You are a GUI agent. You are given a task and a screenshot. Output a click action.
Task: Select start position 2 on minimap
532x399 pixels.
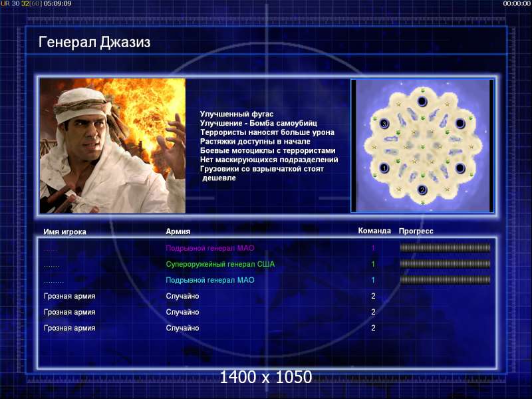pos(422,190)
